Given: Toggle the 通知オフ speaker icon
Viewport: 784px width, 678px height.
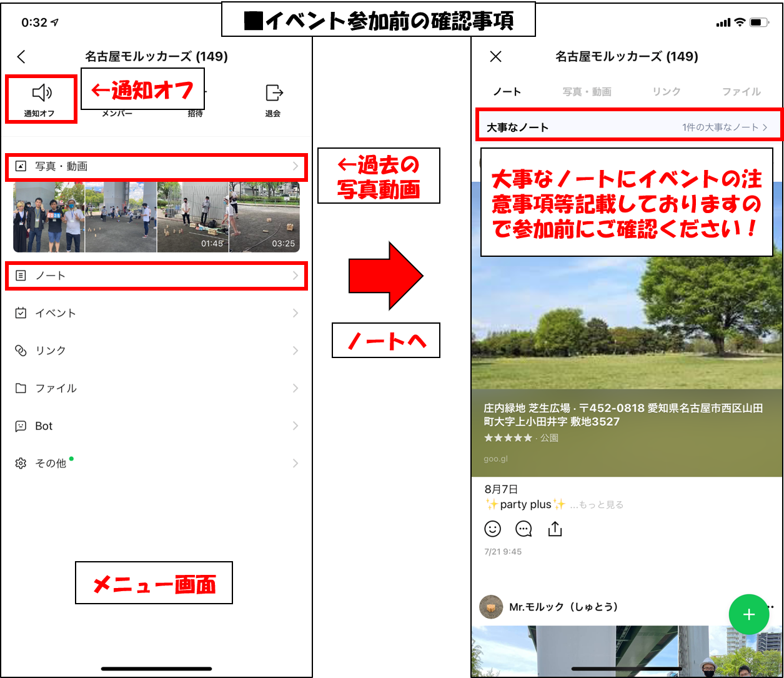Looking at the screenshot, I should [41, 94].
